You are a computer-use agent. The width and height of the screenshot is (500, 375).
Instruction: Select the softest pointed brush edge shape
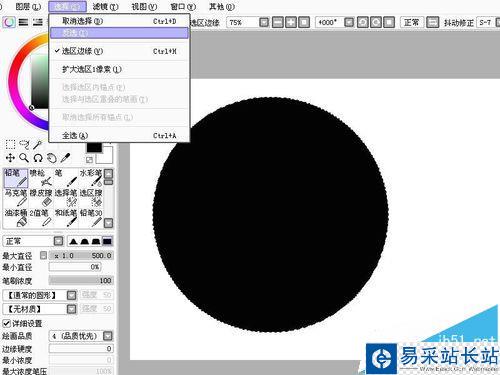74,241
